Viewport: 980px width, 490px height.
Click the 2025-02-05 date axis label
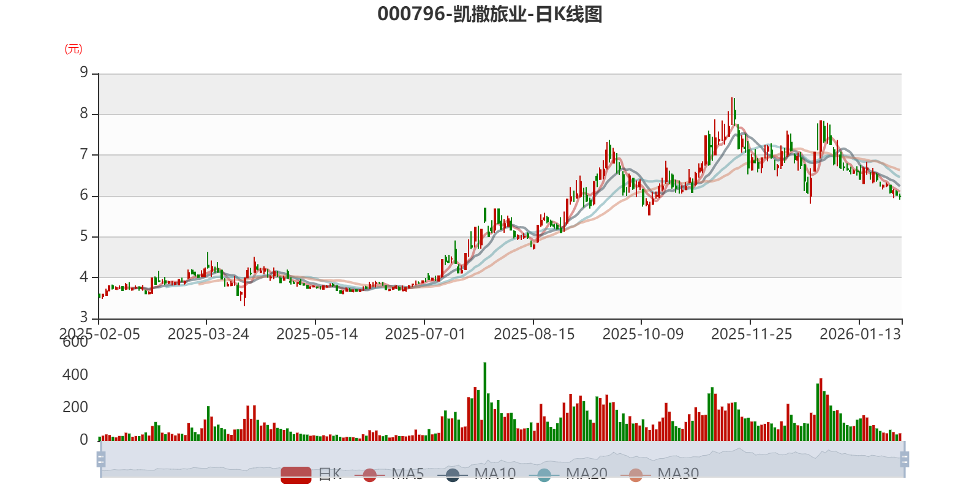pos(99,334)
